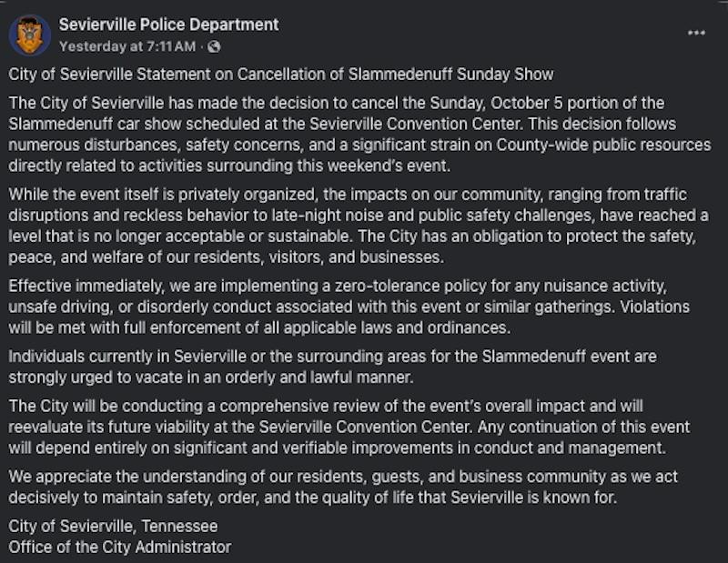Click the statement headline about Slammedenuff cancellation
This screenshot has height=563, width=728.
click(281, 74)
